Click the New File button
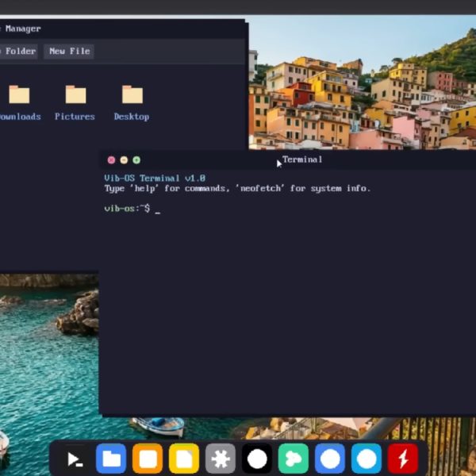Viewport: 476px width, 476px height. tap(69, 51)
